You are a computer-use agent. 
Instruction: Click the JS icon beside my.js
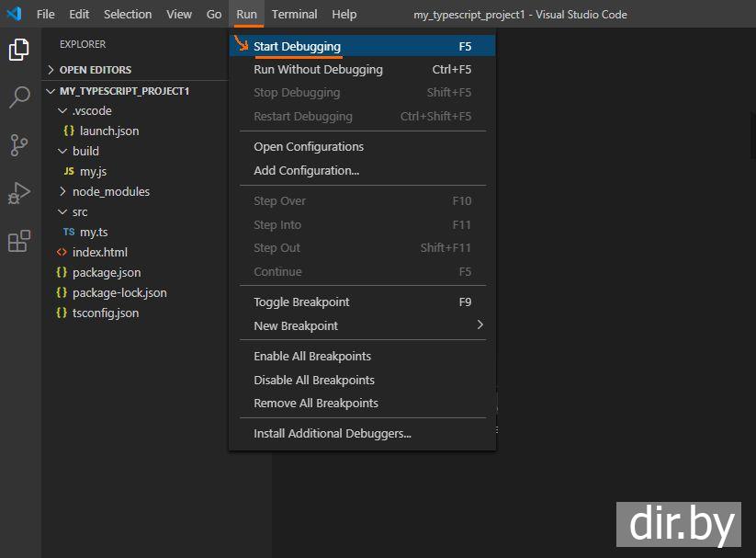(69, 172)
